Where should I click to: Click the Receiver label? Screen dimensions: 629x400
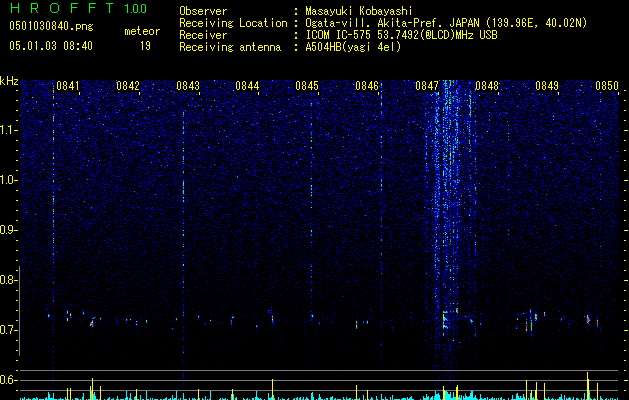[203, 35]
